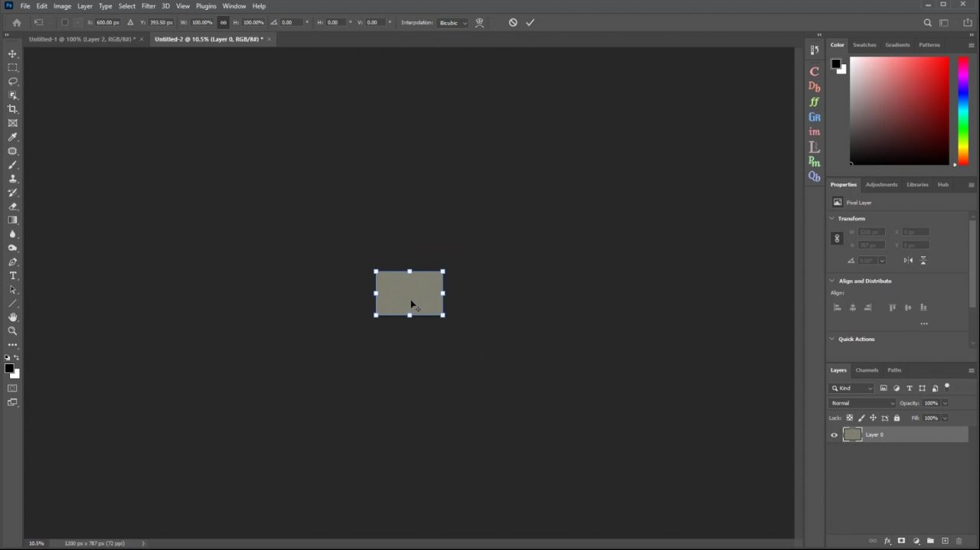Toggle lock transparent pixels
Image resolution: width=980 pixels, height=550 pixels.
point(849,418)
